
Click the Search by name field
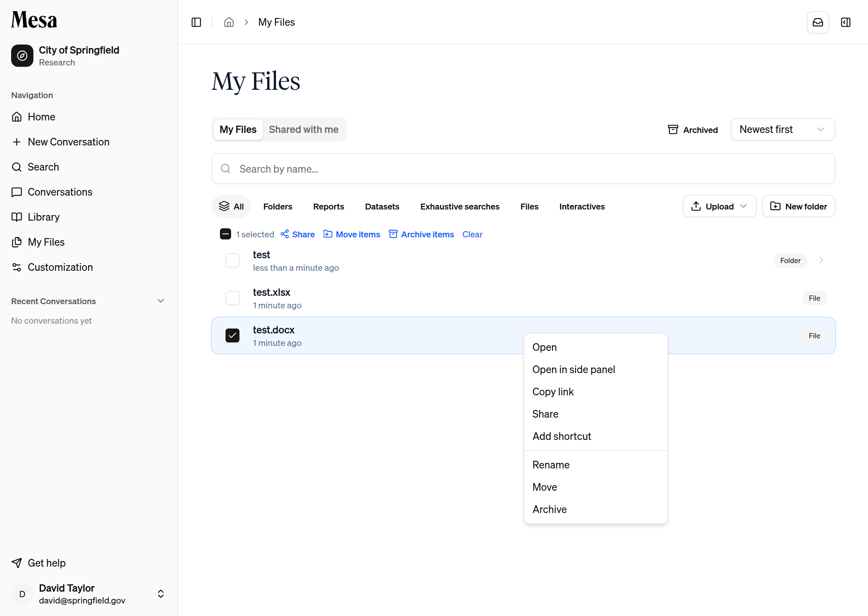click(x=523, y=169)
